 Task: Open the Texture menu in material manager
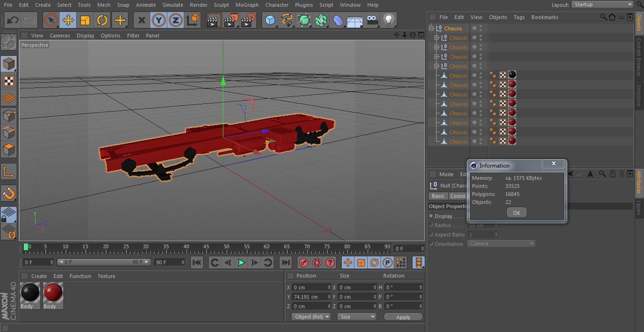pyautogui.click(x=106, y=276)
